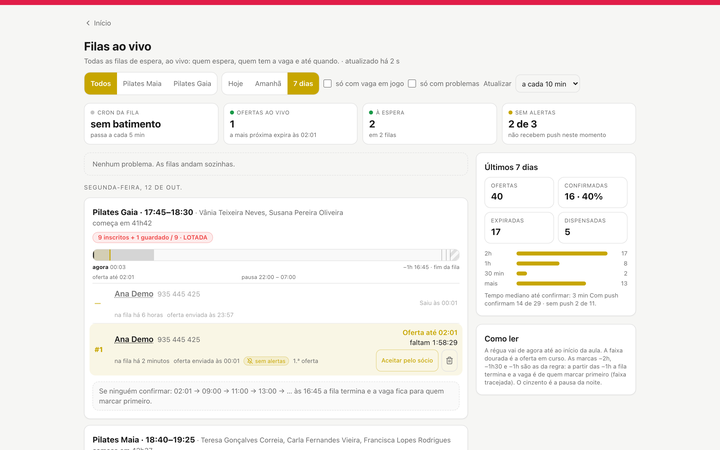The width and height of the screenshot is (720, 450).
Task: Click the 'Últimos 7 dias' heading
Action: point(511,167)
